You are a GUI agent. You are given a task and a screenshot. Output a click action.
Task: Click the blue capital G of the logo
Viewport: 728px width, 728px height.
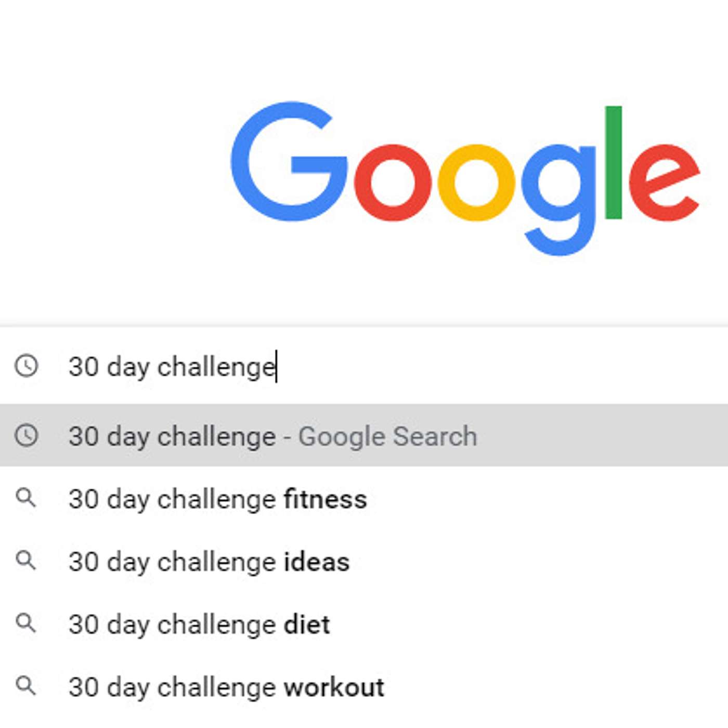(289, 161)
